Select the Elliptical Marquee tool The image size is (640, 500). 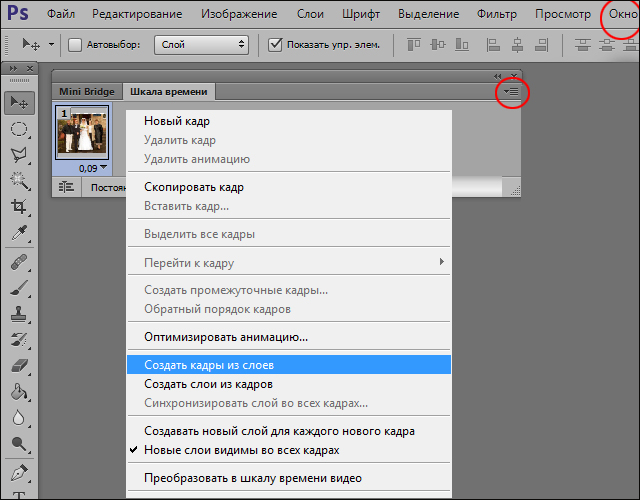point(18,129)
